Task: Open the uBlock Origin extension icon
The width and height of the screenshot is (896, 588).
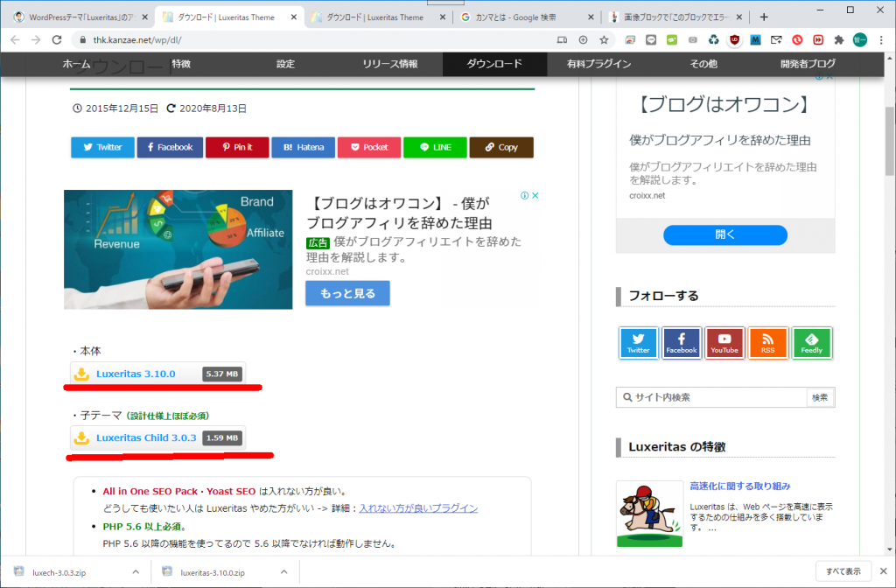Action: [733, 39]
